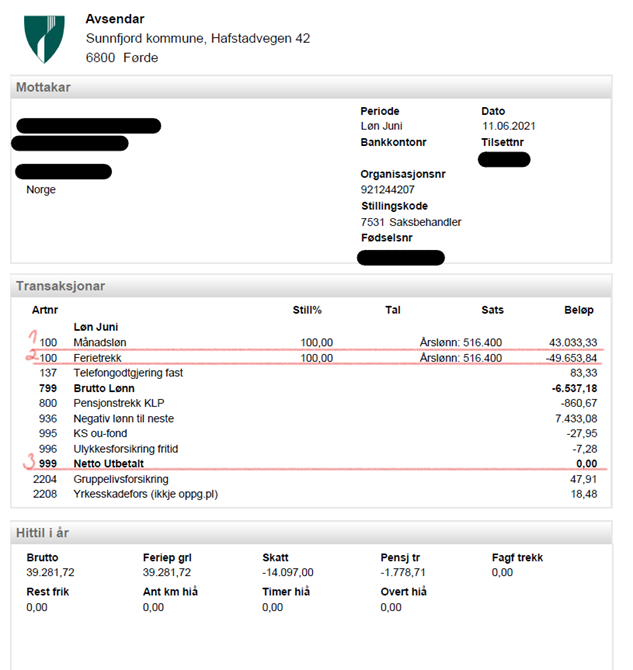Click Pensjonstrekk KLP row label

[x=119, y=403]
